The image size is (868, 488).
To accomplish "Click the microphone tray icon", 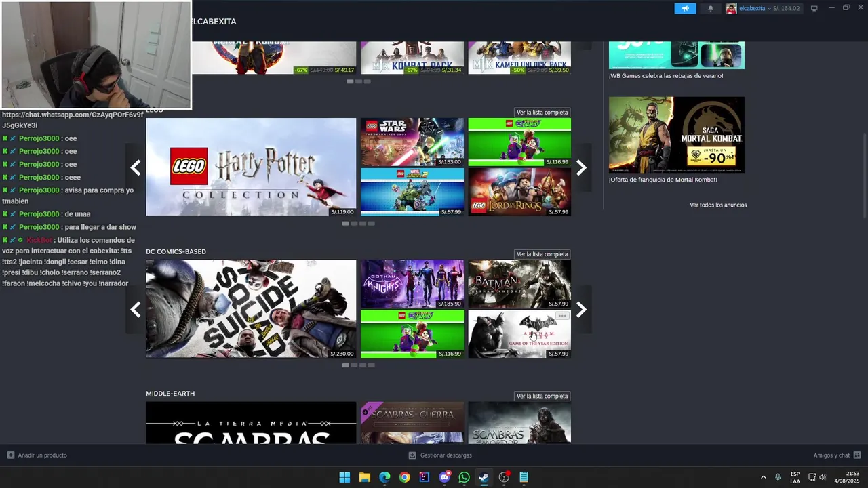I will coord(778,477).
